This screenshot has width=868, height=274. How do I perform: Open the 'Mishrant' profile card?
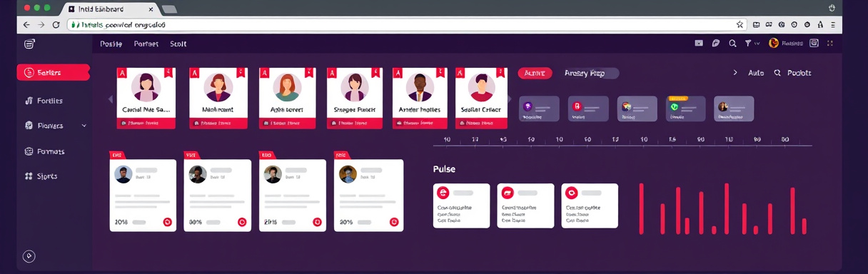pyautogui.click(x=218, y=98)
